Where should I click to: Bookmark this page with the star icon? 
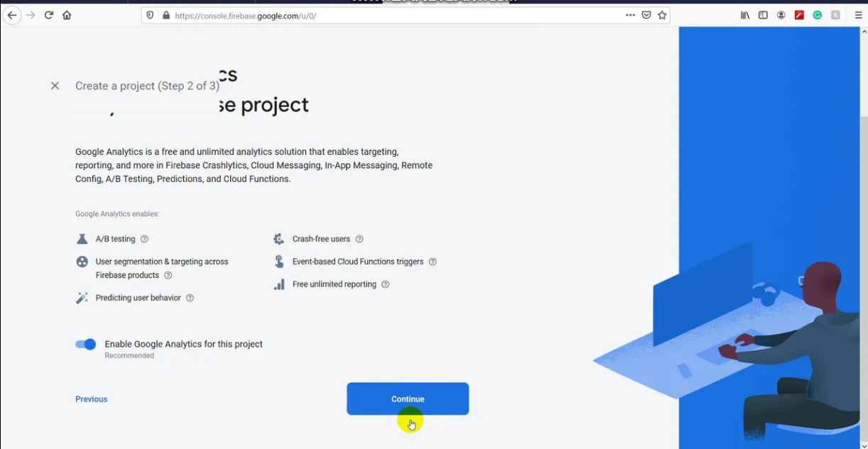click(x=662, y=15)
